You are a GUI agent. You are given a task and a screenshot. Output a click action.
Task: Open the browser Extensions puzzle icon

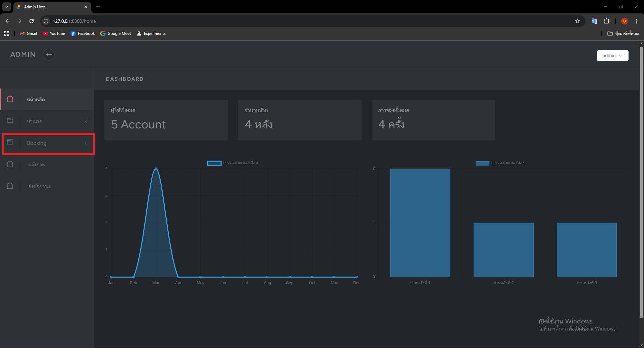(606, 21)
